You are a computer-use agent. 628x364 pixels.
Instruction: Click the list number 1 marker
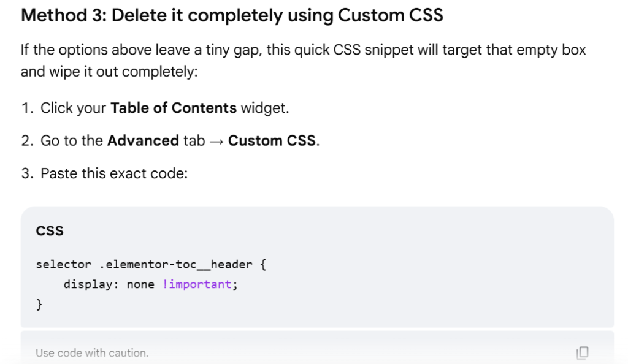coord(27,108)
